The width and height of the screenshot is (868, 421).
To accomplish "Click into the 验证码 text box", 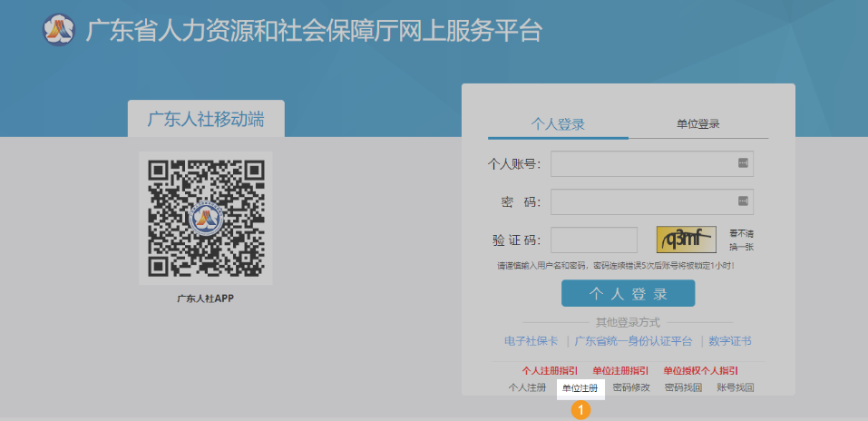I will click(x=593, y=240).
